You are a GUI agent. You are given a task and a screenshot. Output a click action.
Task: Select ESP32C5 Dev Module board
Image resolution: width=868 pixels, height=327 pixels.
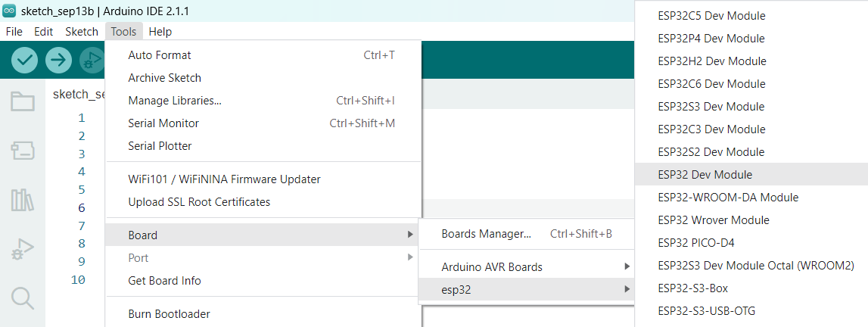pyautogui.click(x=751, y=16)
